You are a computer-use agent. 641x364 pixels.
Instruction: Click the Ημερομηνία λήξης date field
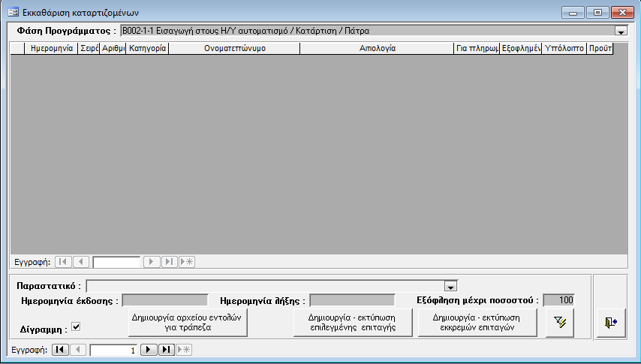(x=352, y=300)
